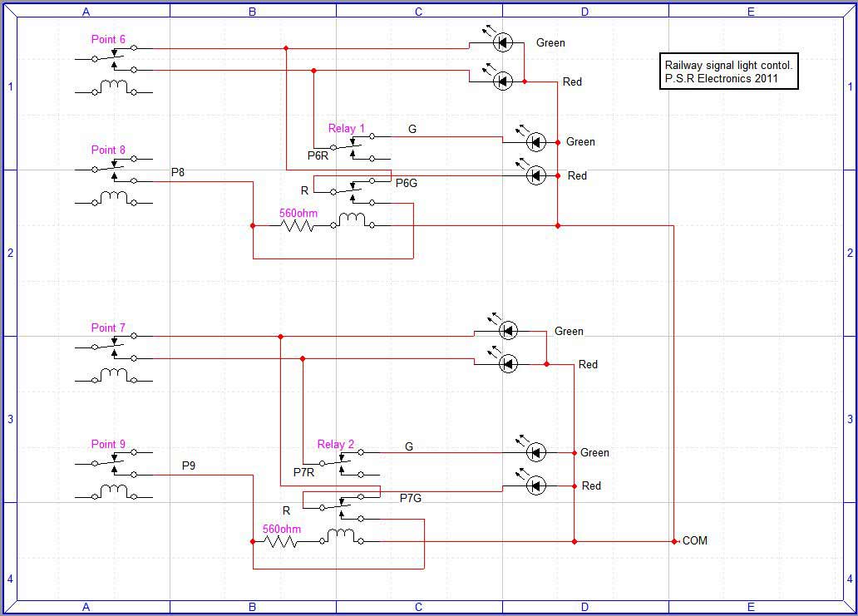Screen dimensions: 858x616
Task: Click column header C on top border
Action: [x=418, y=12]
